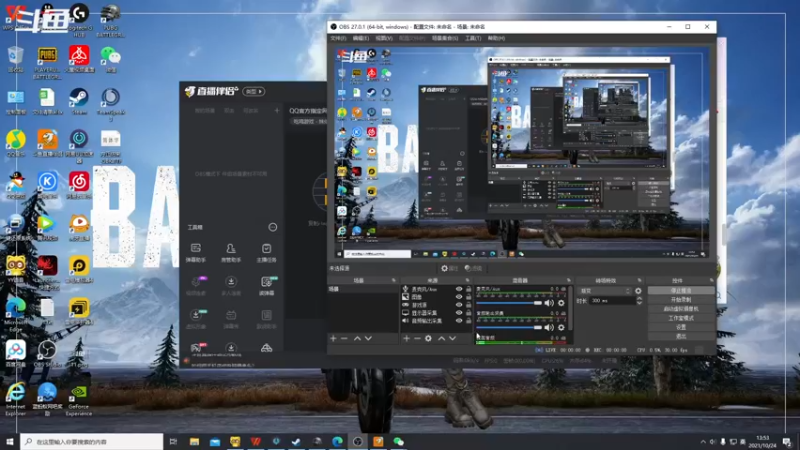Click the transition duration 300 ms field
This screenshot has width=800, height=450.
pos(612,301)
